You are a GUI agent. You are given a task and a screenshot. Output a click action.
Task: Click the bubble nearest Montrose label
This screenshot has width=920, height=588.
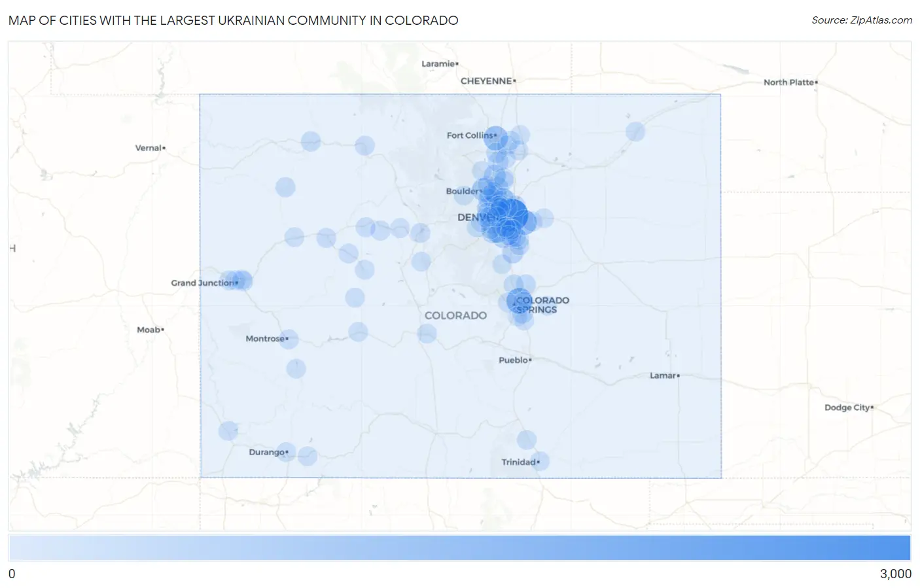(x=289, y=339)
